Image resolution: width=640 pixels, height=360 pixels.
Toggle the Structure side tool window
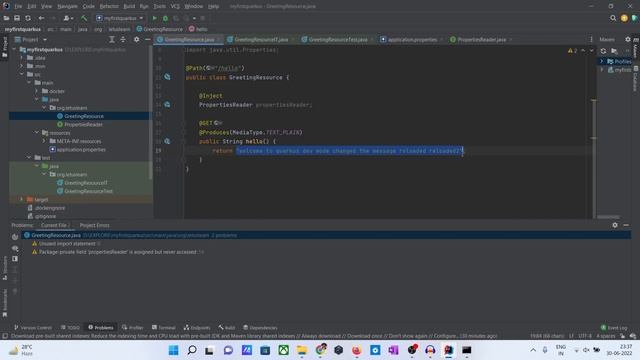click(x=4, y=268)
